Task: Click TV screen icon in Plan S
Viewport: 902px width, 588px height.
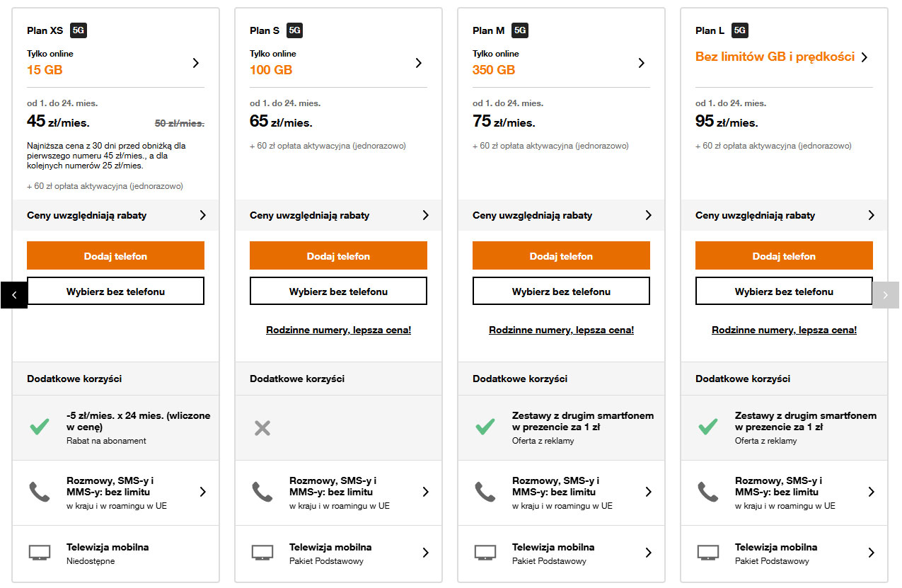Action: 262,553
